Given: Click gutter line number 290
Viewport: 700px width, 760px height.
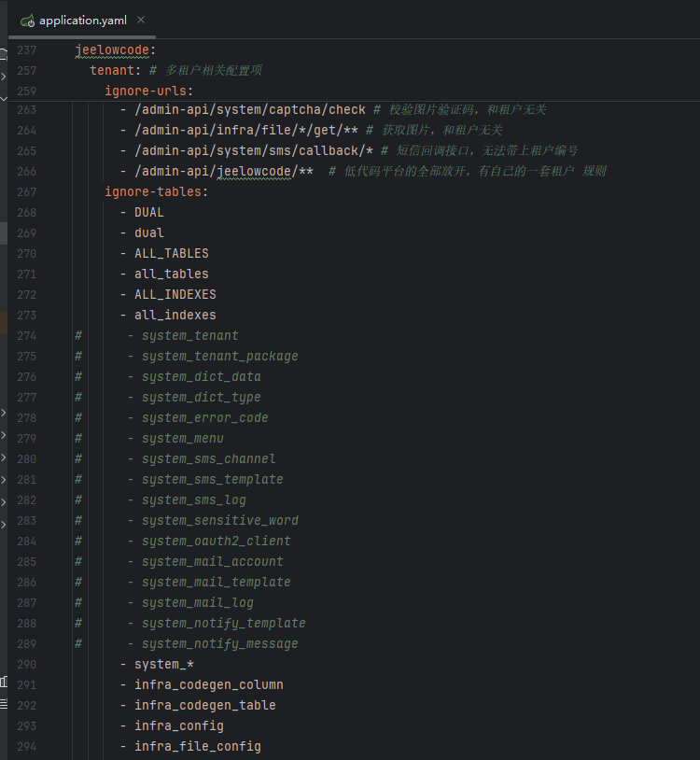Looking at the screenshot, I should pos(26,664).
